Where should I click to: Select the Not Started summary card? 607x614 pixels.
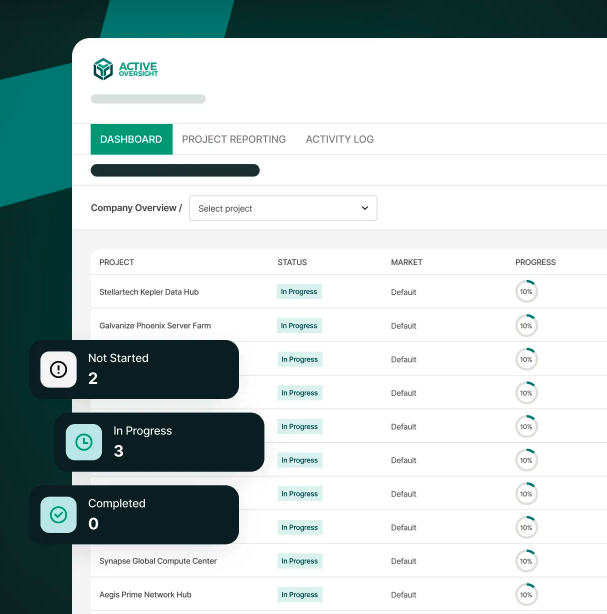[x=134, y=369]
